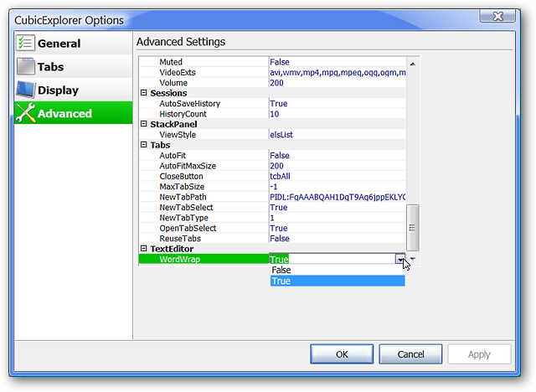Screen dimensions: 536x392
Task: Click the Sessions group heading
Action: pyautogui.click(x=168, y=93)
